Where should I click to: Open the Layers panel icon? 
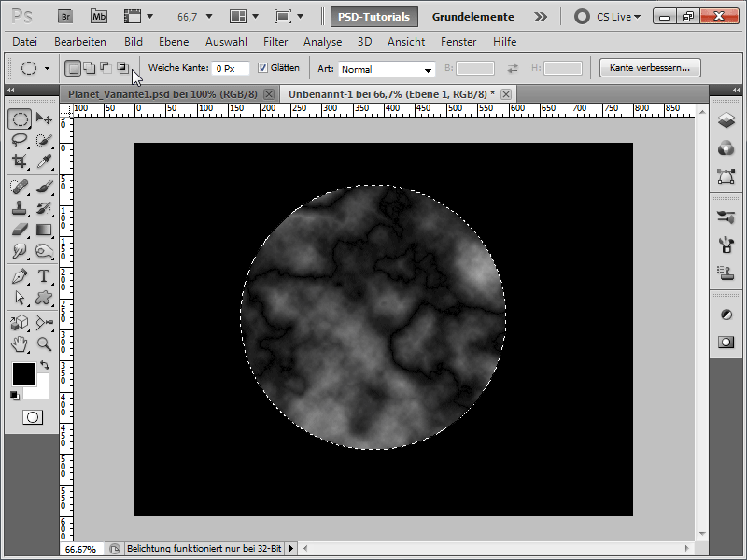[x=726, y=120]
